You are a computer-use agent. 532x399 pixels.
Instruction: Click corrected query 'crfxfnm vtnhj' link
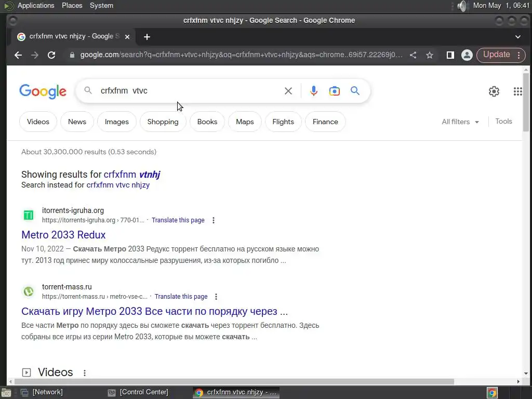(131, 175)
